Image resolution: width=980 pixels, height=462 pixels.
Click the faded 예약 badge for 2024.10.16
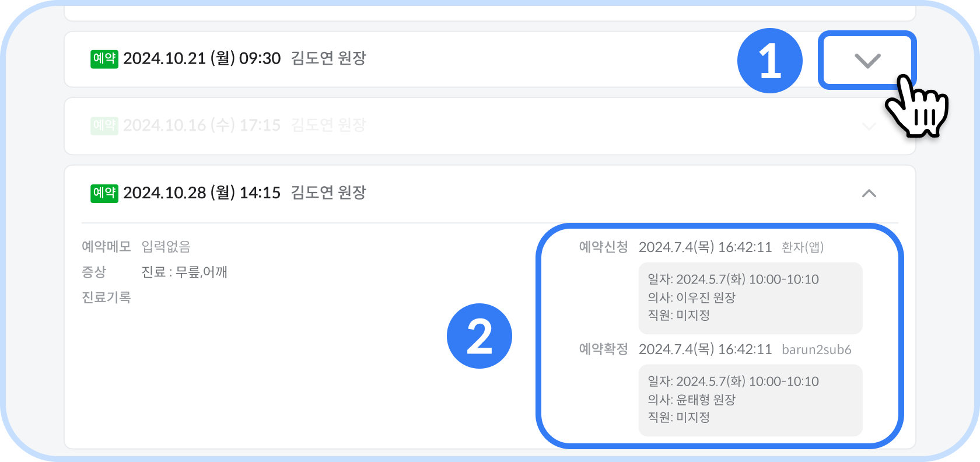104,125
